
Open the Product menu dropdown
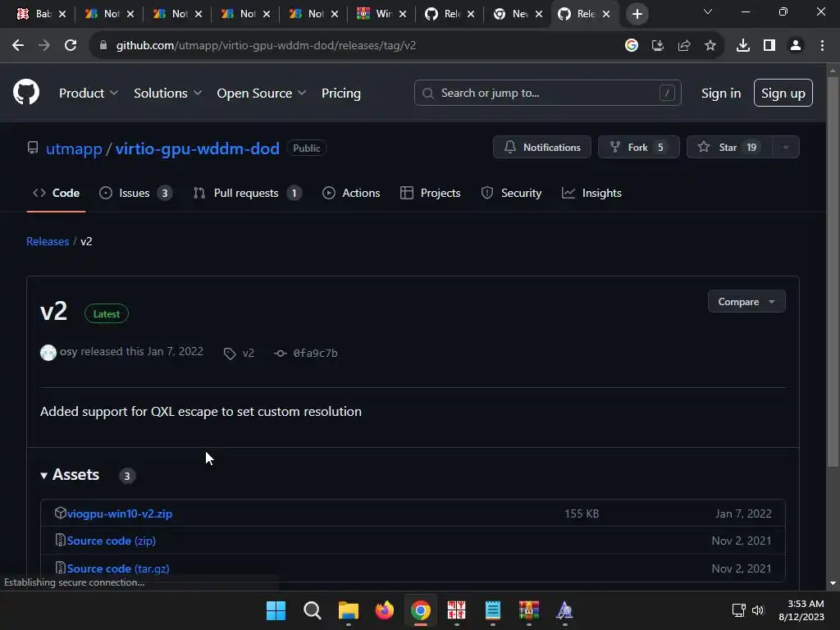(x=89, y=93)
